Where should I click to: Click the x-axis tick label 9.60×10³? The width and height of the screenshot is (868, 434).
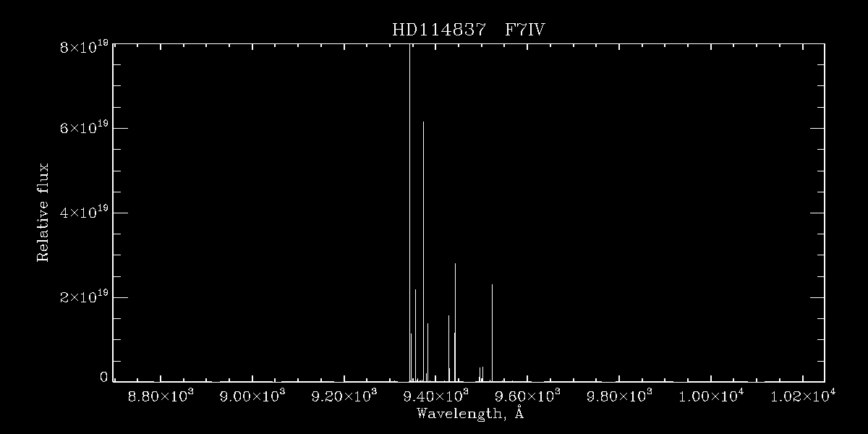click(527, 395)
